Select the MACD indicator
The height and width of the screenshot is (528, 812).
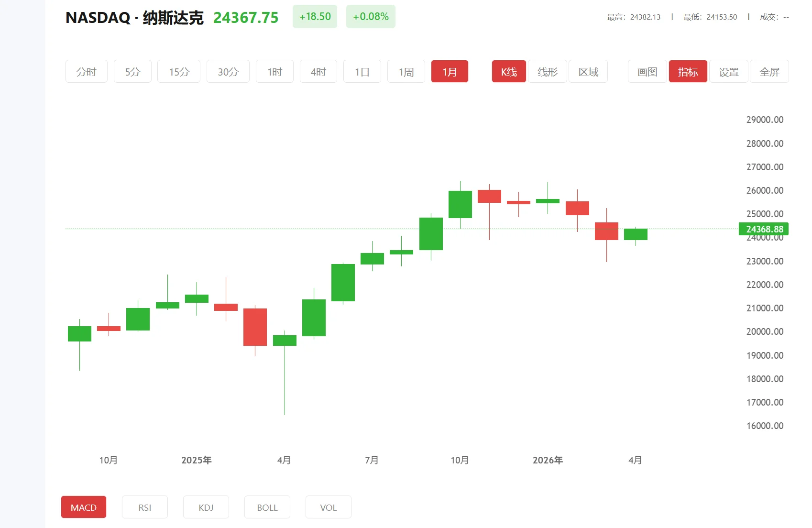point(84,507)
